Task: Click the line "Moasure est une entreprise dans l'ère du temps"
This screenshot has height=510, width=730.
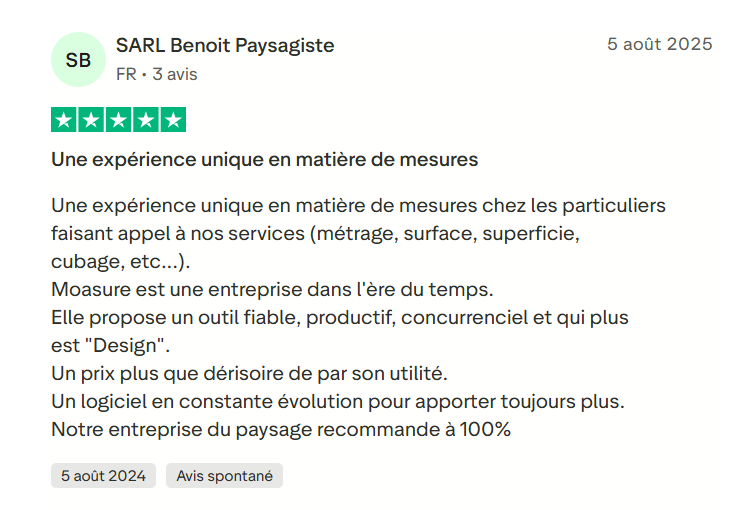Action: tap(272, 290)
